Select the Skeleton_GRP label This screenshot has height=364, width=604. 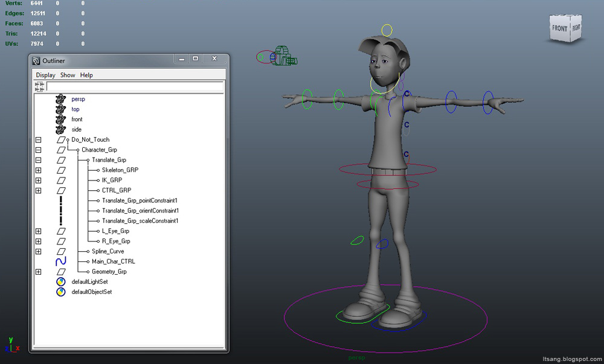[120, 170]
